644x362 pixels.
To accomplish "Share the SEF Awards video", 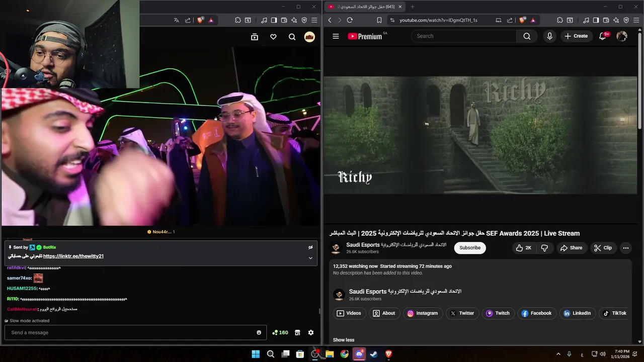I will [571, 248].
